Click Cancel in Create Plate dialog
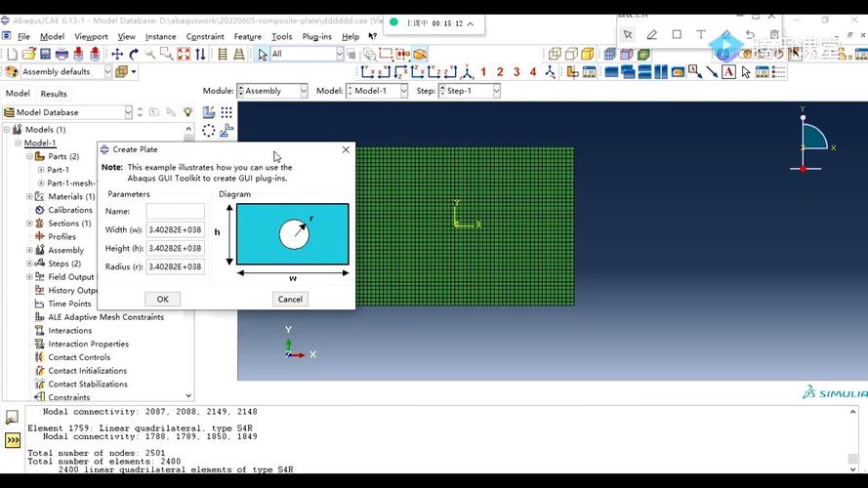The width and height of the screenshot is (868, 488). pyautogui.click(x=290, y=300)
